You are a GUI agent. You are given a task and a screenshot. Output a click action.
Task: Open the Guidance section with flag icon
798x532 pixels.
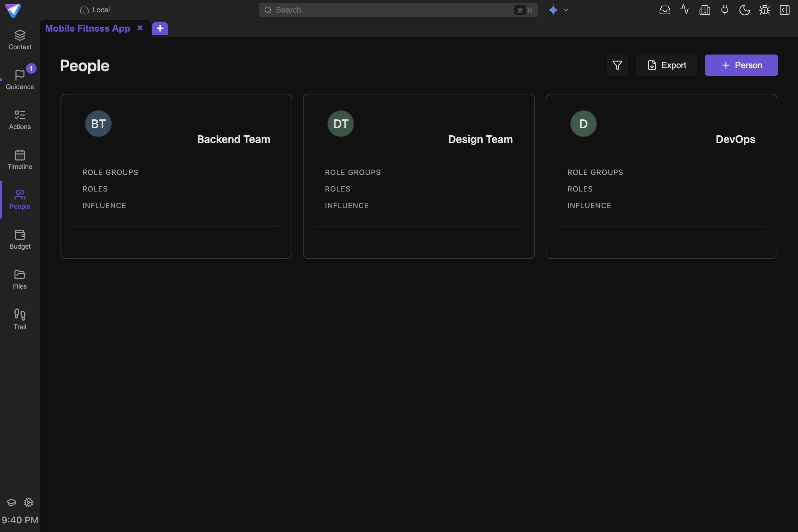20,80
